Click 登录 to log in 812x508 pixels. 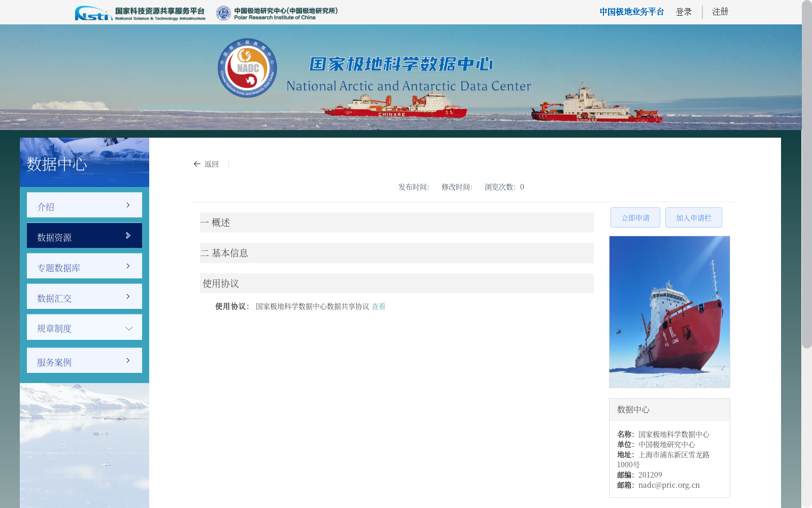coord(684,12)
